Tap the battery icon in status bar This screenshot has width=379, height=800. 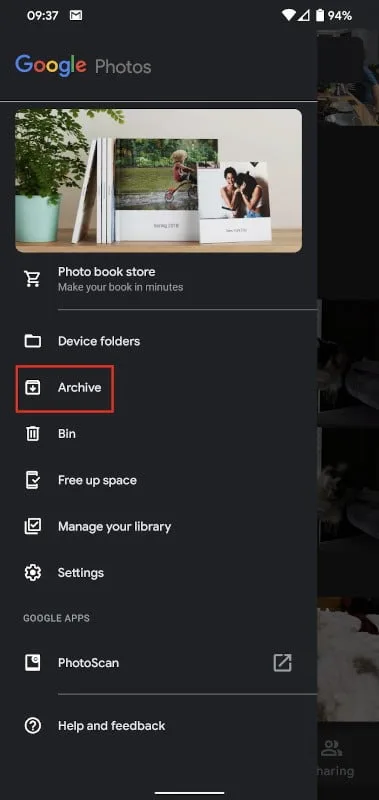pos(320,15)
